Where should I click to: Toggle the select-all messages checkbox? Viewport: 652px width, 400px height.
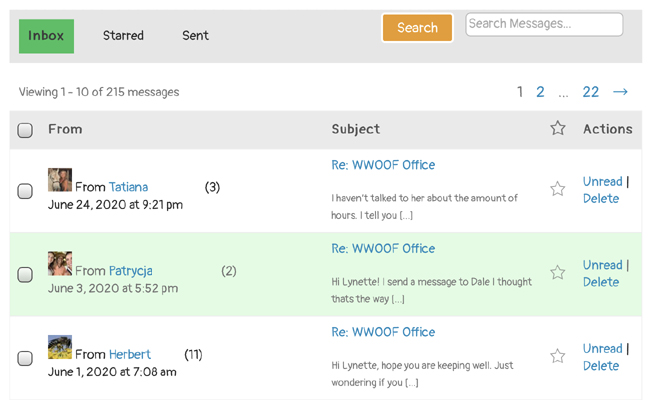pos(25,130)
